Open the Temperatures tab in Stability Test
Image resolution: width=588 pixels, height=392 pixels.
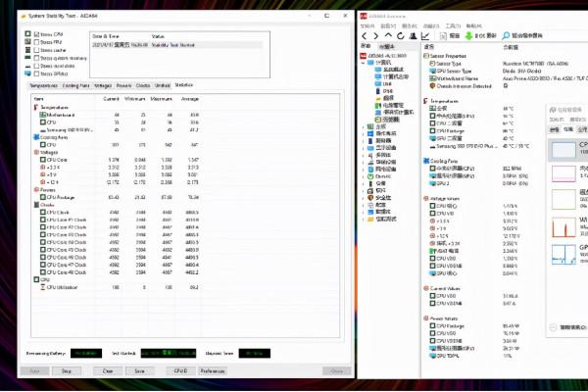[x=44, y=85]
